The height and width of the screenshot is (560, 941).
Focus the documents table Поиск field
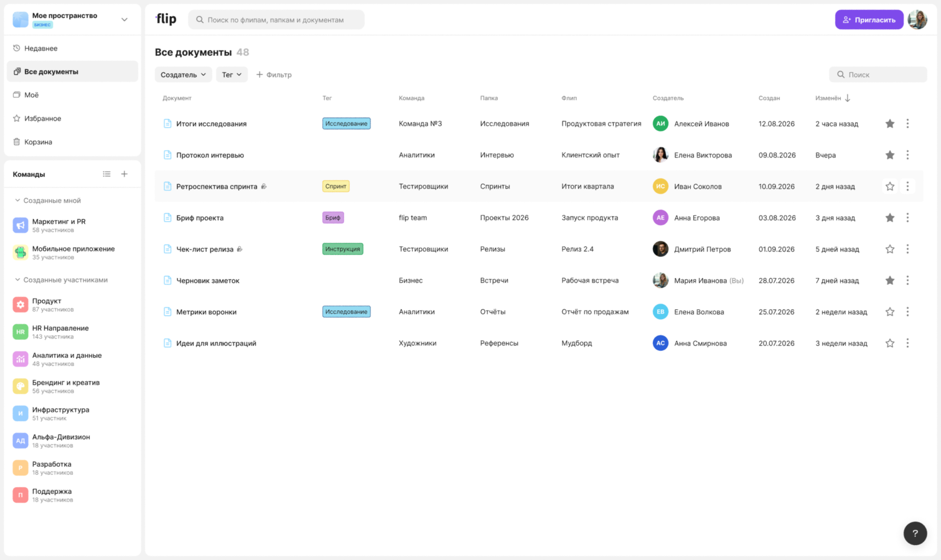(878, 75)
